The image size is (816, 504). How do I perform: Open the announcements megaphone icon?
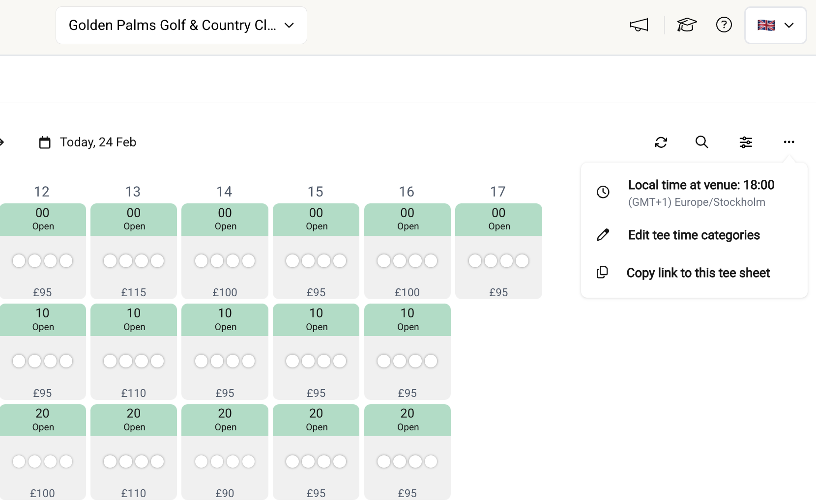[x=639, y=25]
